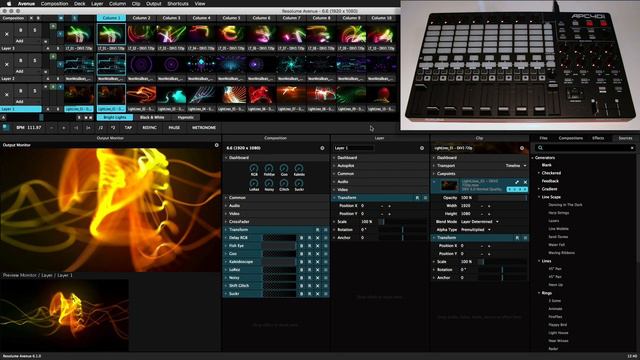Open Output Monitor settings gear
This screenshot has height=360, width=640.
tap(216, 145)
